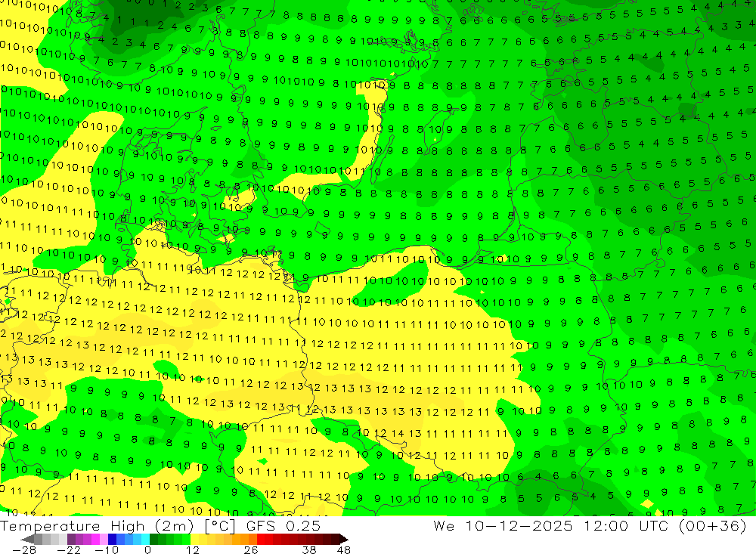Click the '12' legend scale label
The height and width of the screenshot is (554, 756).
[x=192, y=550]
